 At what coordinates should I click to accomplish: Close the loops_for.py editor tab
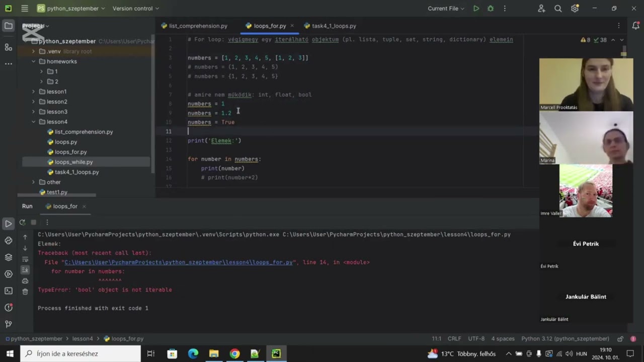click(x=292, y=26)
